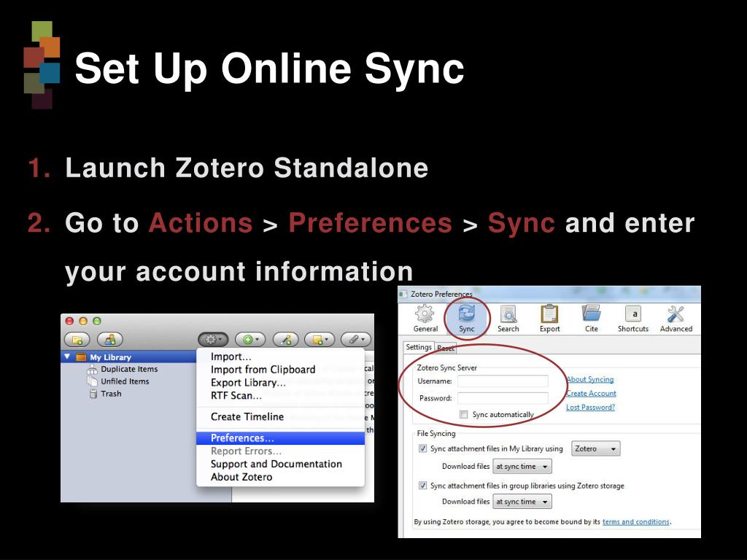
Task: Click the paperclip Attachment toolbar icon
Action: click(356, 340)
